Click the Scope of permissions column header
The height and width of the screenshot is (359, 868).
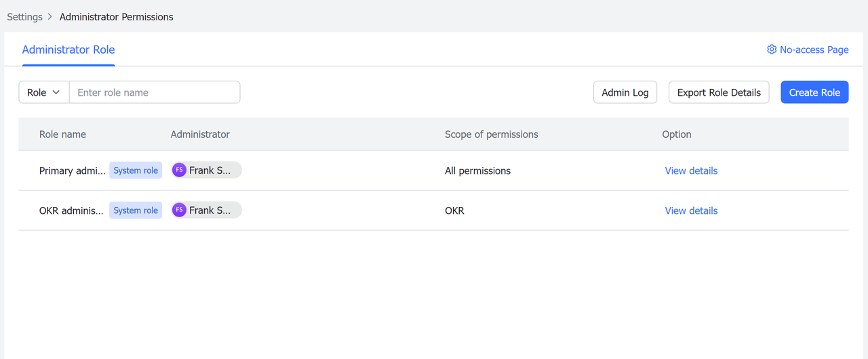pyautogui.click(x=492, y=134)
